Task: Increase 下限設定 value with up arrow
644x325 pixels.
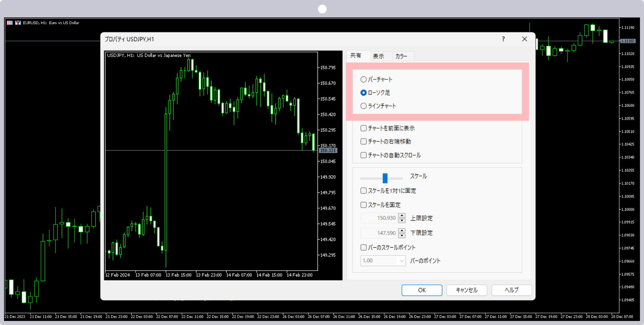Action: tap(402, 230)
